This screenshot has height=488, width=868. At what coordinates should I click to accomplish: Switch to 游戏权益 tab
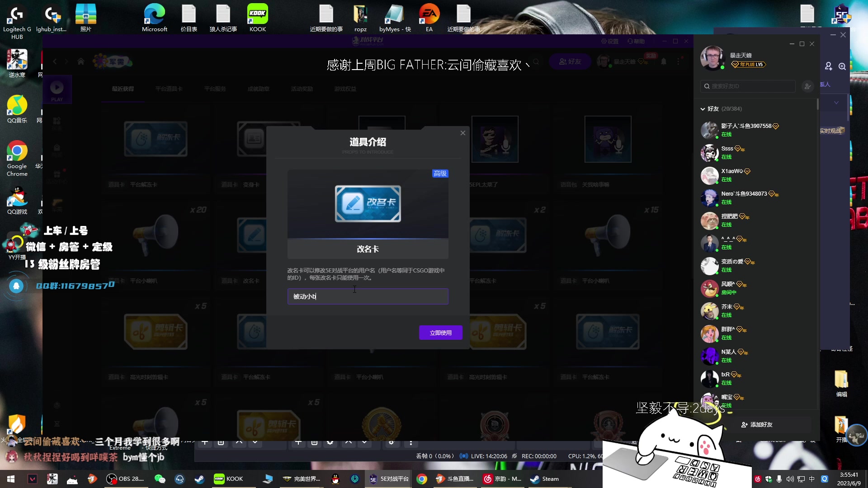[x=345, y=89]
